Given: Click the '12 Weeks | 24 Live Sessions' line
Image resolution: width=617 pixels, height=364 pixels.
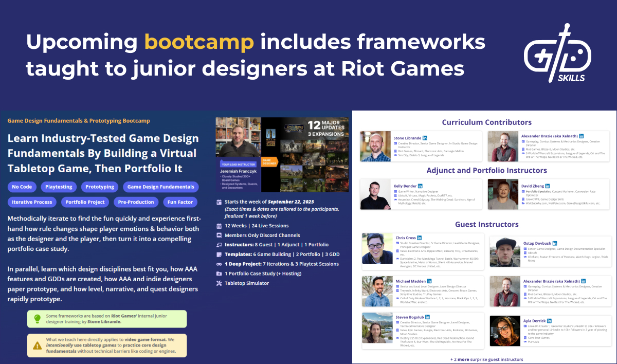Looking at the screenshot, I should (257, 226).
